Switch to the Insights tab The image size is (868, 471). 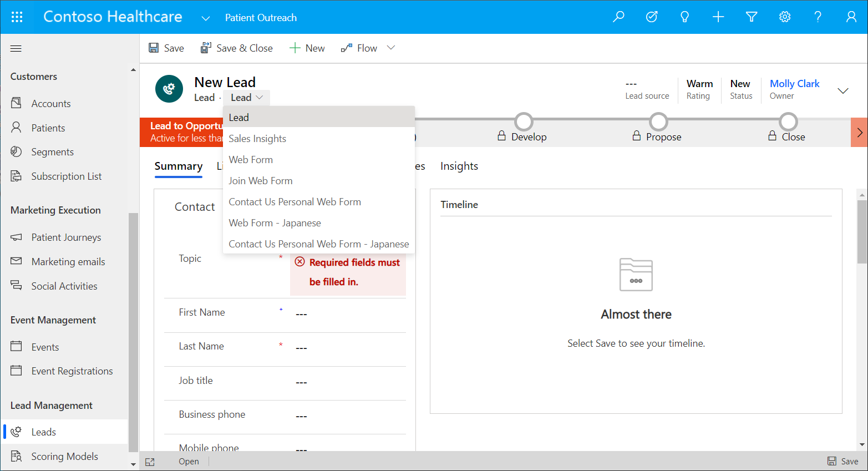(459, 166)
